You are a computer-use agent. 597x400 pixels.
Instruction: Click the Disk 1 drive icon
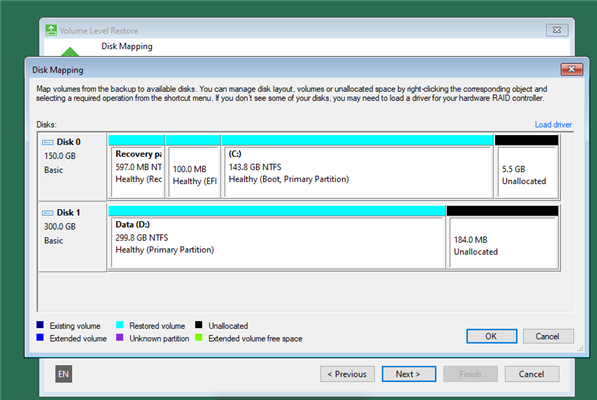tap(48, 213)
